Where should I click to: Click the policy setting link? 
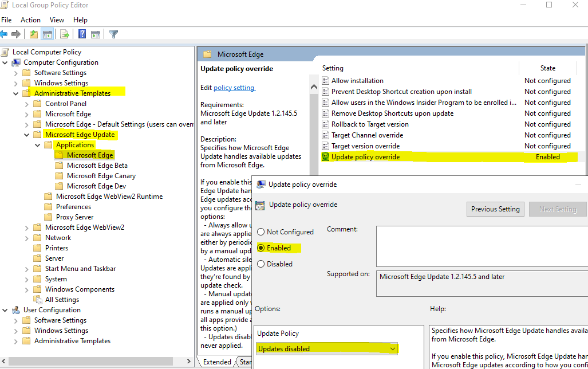click(x=234, y=88)
